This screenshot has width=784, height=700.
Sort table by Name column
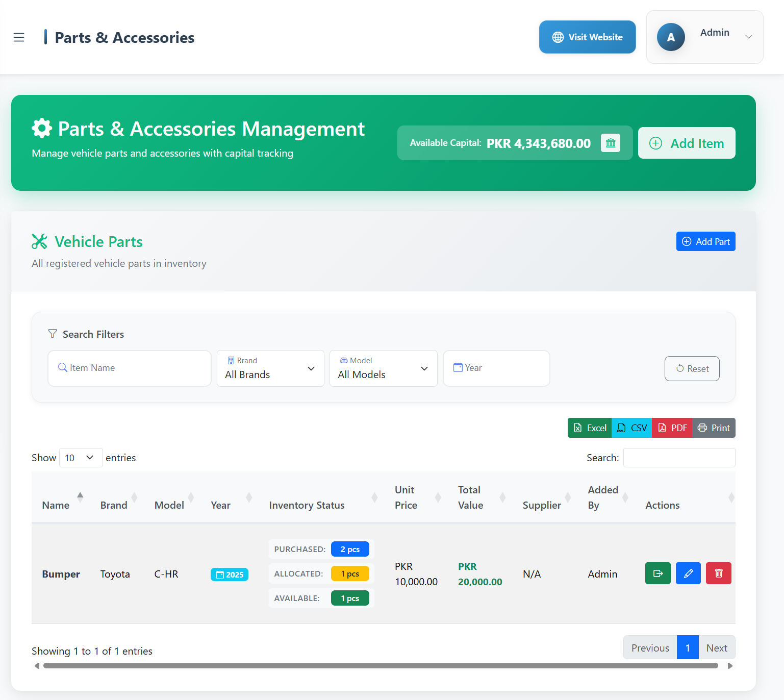(x=56, y=505)
